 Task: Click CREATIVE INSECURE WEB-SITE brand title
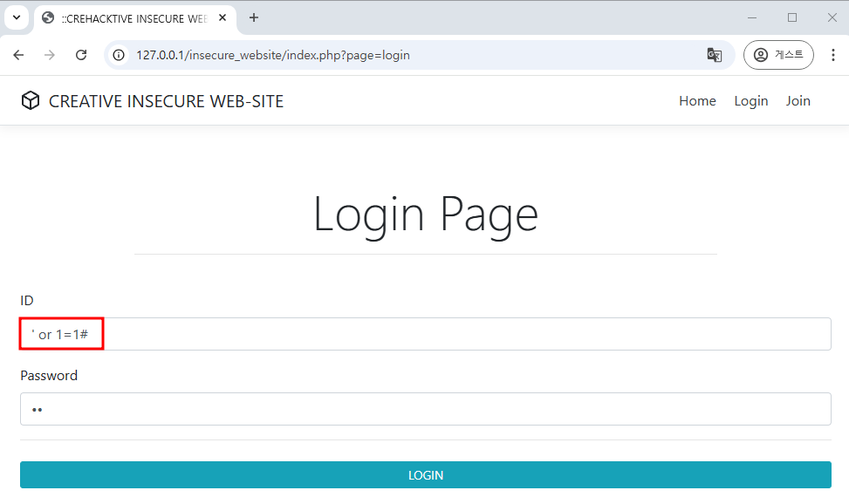coord(167,101)
